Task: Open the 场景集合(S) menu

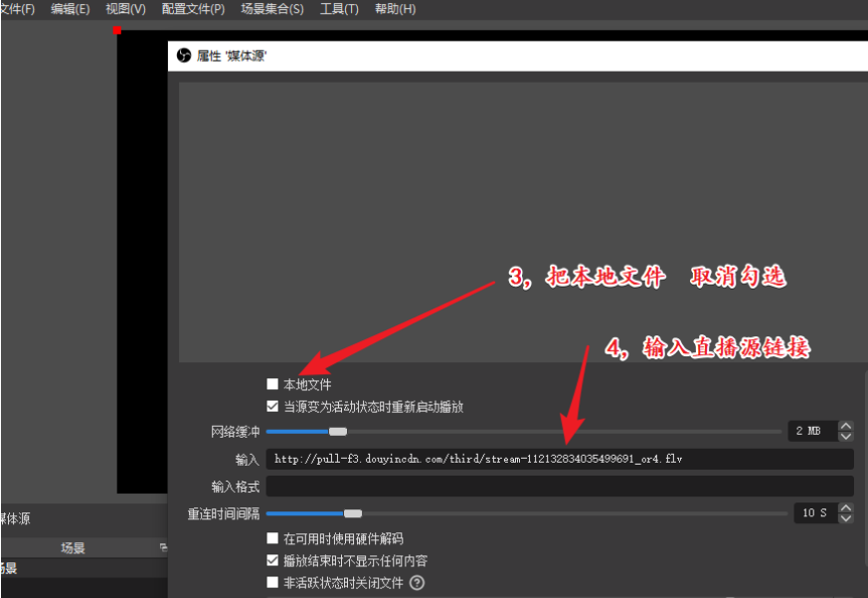Action: pyautogui.click(x=271, y=9)
